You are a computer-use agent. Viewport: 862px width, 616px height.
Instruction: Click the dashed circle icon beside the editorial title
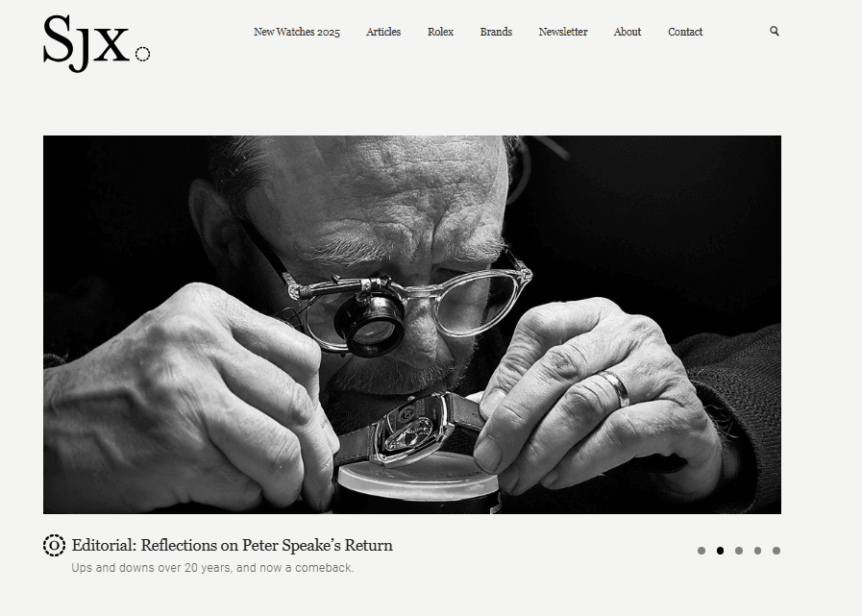click(54, 545)
